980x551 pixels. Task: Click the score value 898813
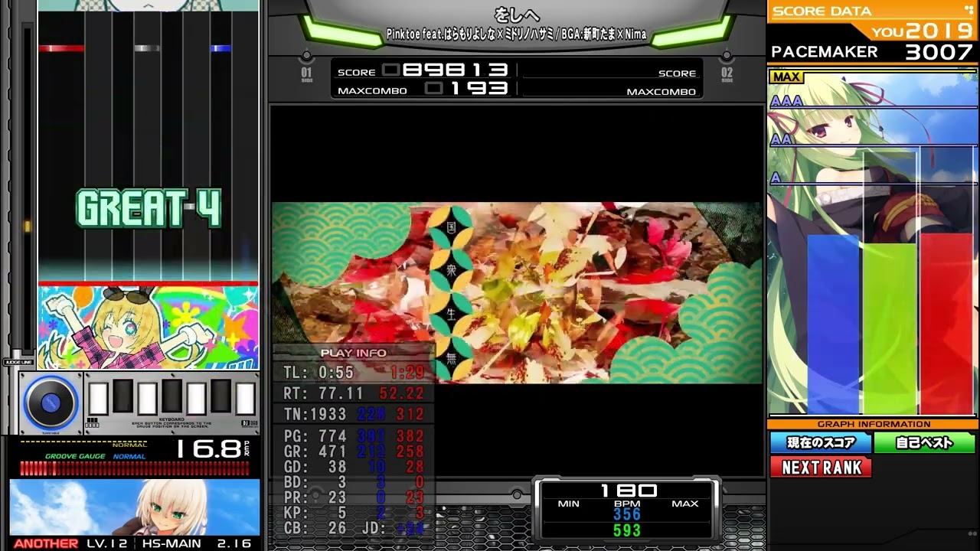pos(455,70)
